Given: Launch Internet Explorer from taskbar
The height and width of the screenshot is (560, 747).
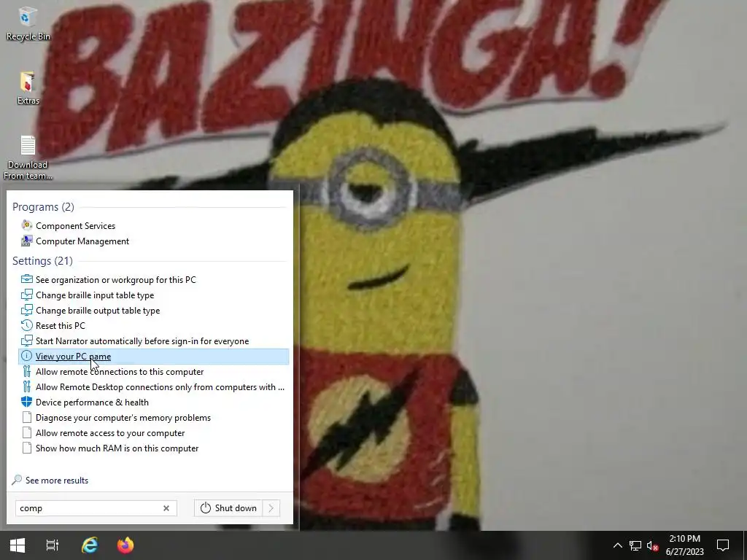Looking at the screenshot, I should (90, 545).
